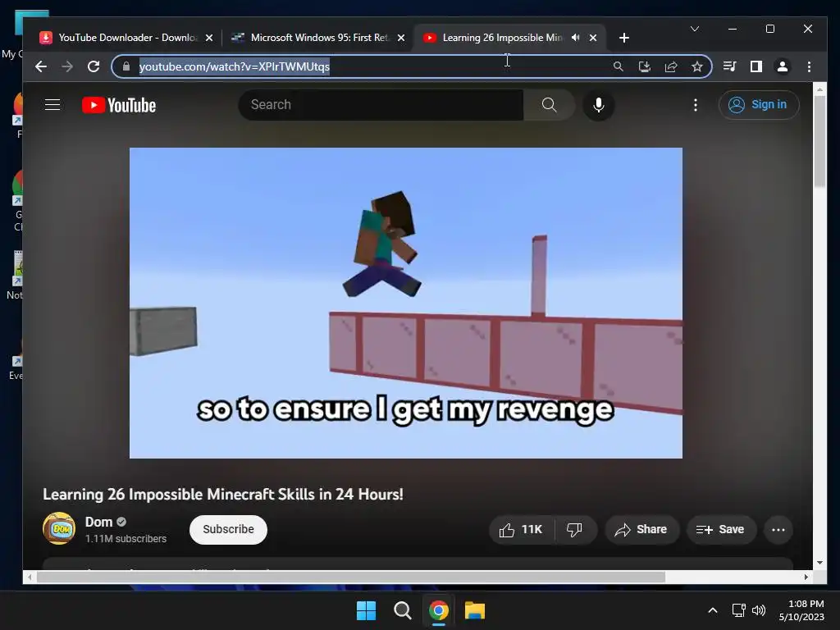Click the zoom magnifier icon in the address bar
This screenshot has width=840, height=630.
(619, 66)
